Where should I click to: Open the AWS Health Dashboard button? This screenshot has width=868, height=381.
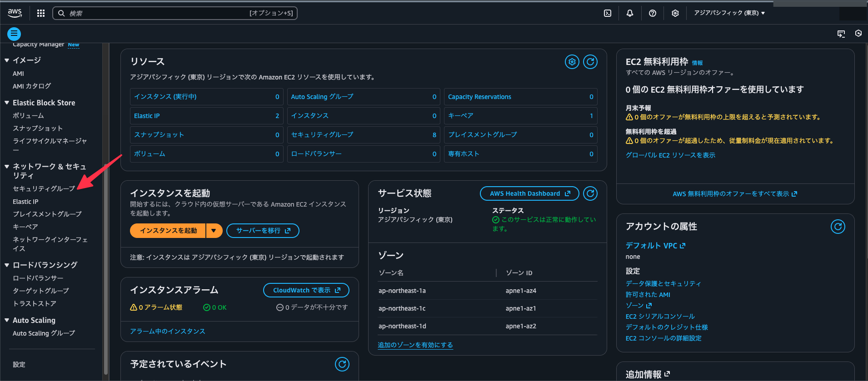(529, 193)
